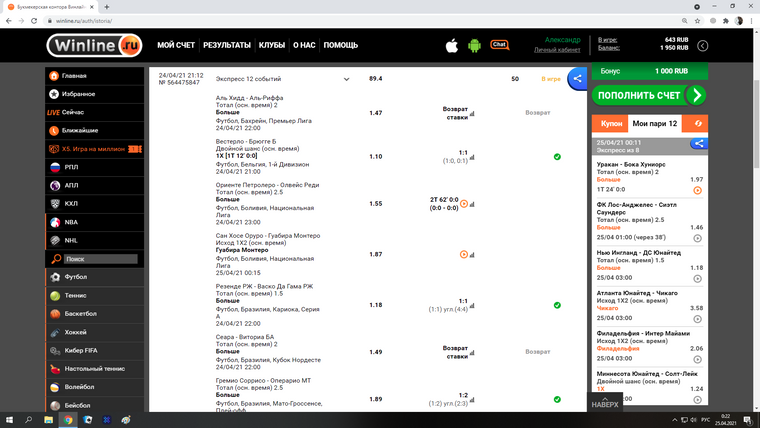Bookmark this page star icon

[x=697, y=21]
